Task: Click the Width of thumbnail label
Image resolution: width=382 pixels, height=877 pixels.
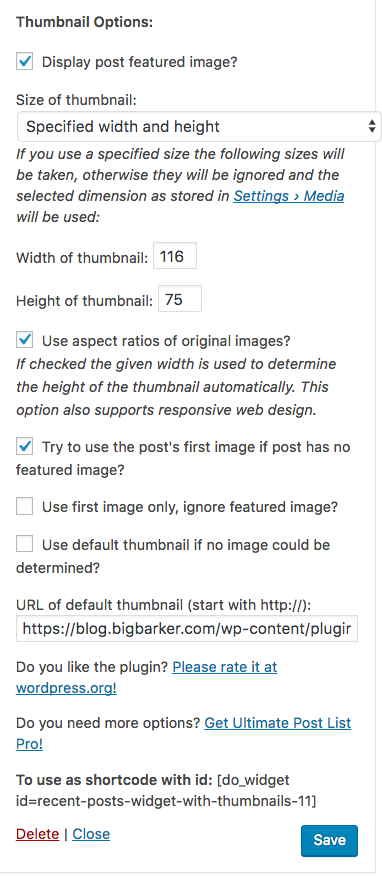Action: [82, 258]
